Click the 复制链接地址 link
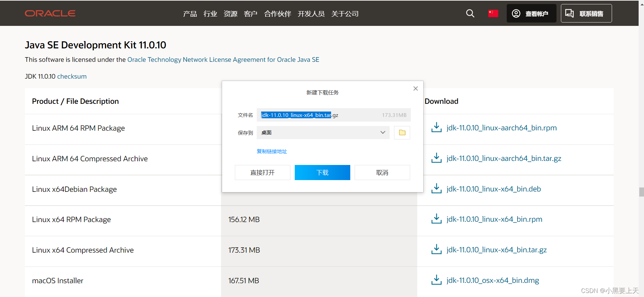 coord(272,151)
